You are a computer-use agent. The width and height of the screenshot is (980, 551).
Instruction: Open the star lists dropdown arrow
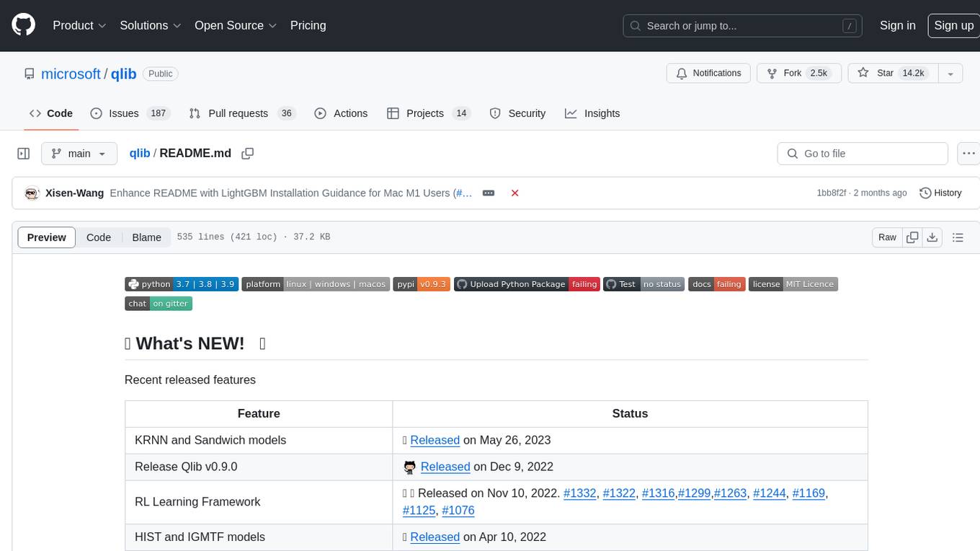[950, 74]
